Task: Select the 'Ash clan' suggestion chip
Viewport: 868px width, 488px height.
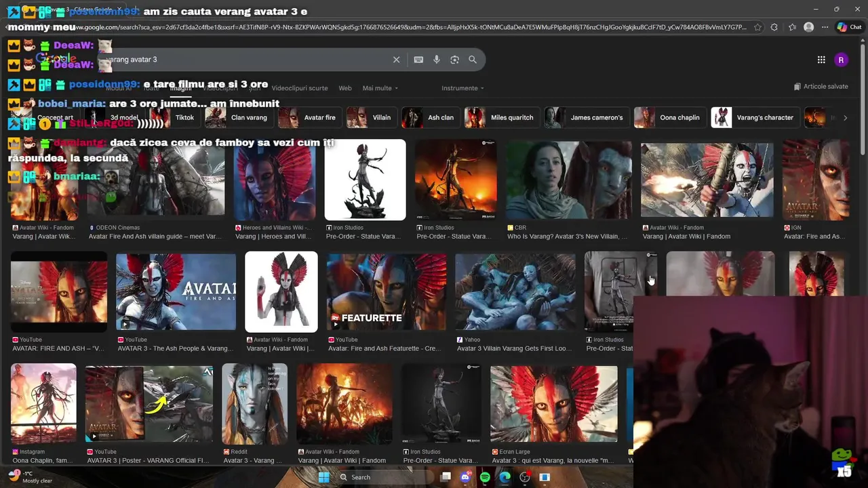Action: pyautogui.click(x=429, y=117)
